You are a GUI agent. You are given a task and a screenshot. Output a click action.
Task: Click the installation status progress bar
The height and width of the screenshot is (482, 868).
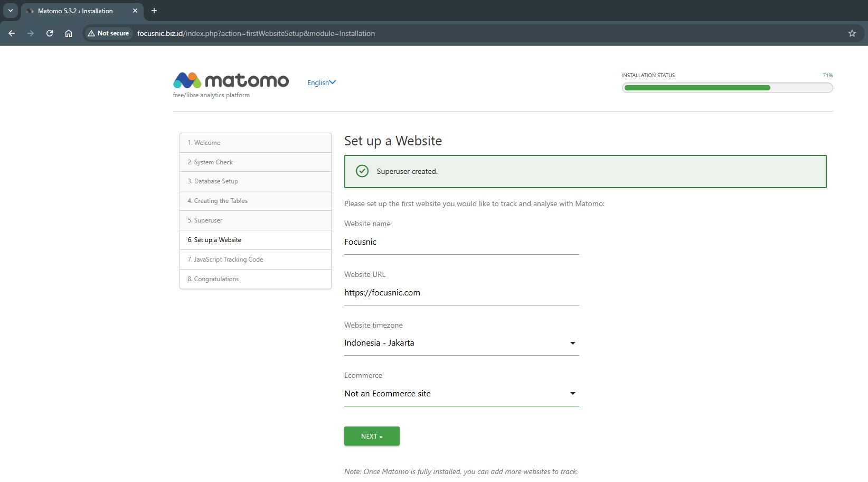[727, 88]
